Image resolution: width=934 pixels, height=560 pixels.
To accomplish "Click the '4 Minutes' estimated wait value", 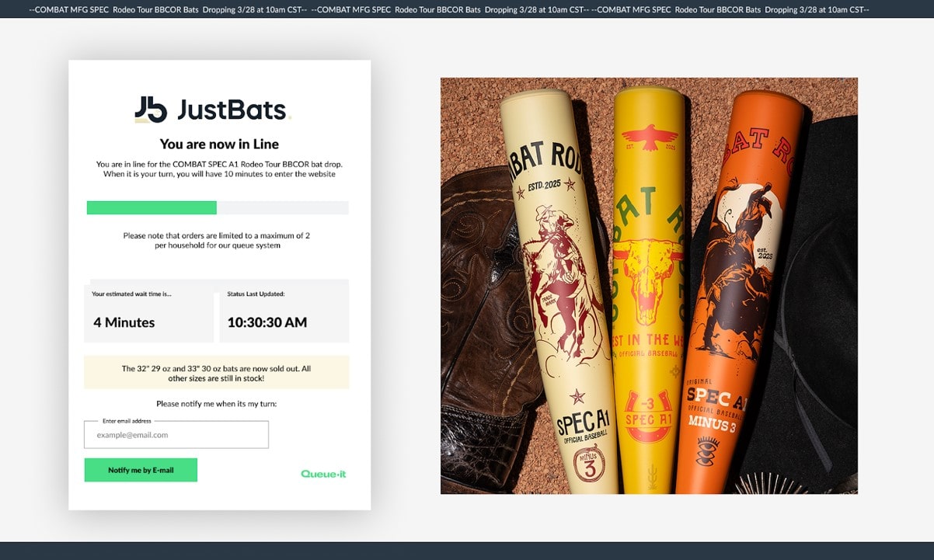I will click(x=124, y=322).
